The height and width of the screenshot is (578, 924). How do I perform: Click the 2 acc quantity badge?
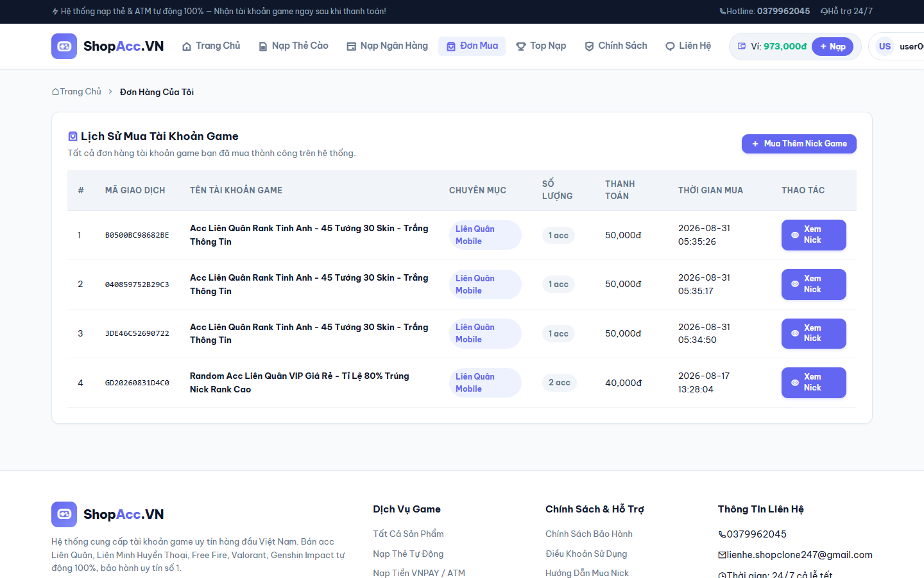point(560,383)
